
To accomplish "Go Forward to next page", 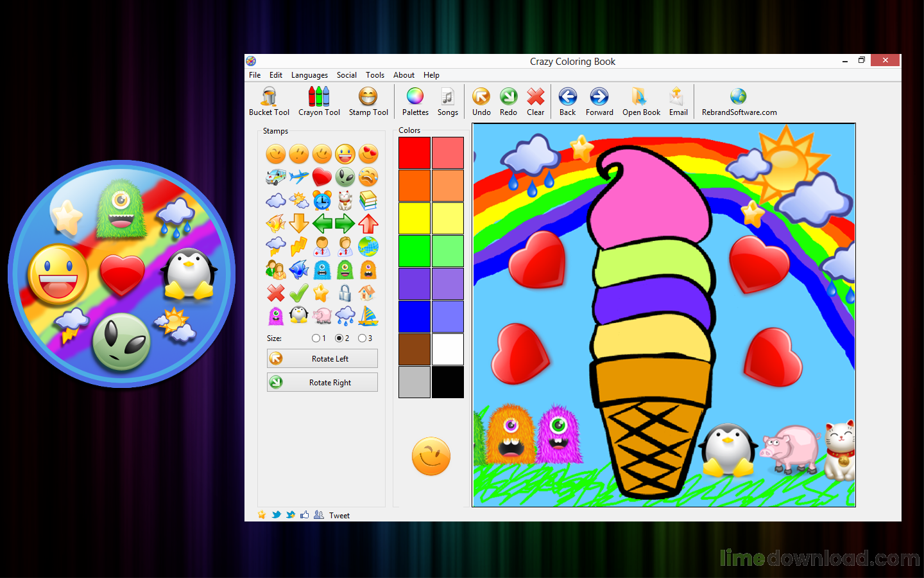I will (x=599, y=101).
